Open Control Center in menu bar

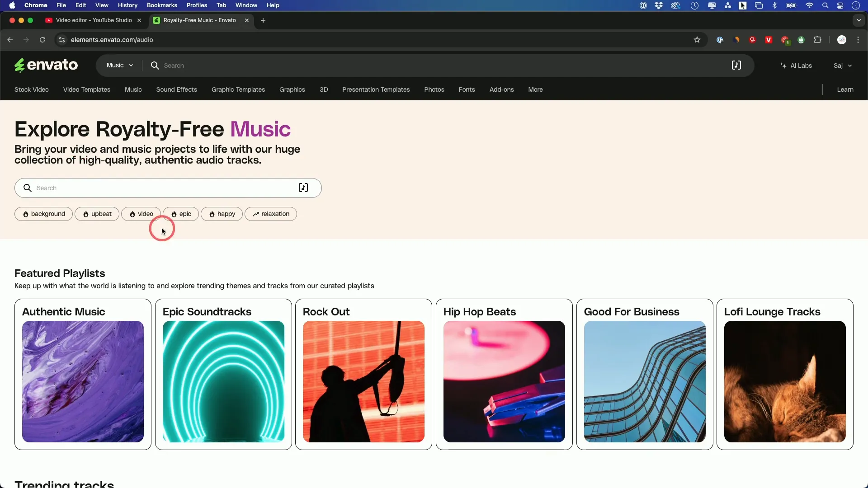tap(840, 5)
